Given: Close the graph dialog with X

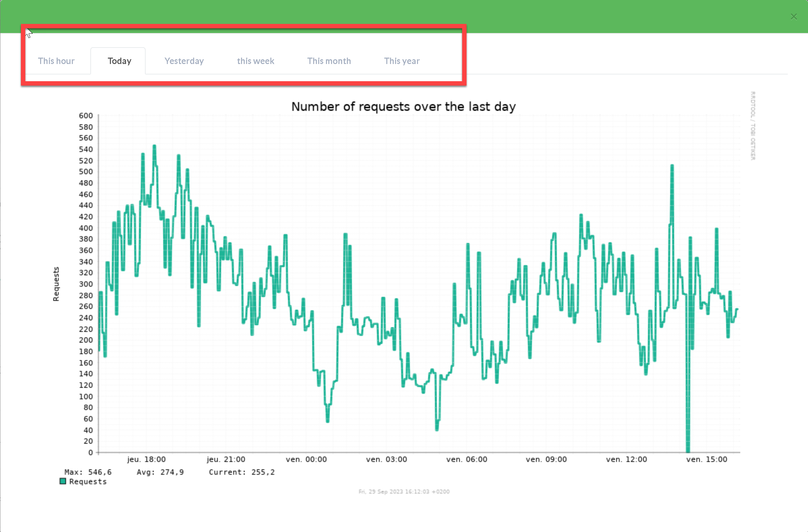Looking at the screenshot, I should coord(794,17).
